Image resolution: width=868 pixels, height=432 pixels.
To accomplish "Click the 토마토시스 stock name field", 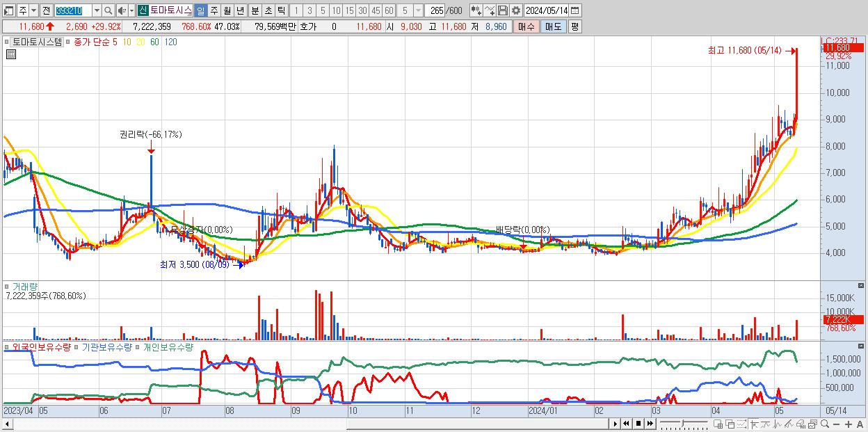I will (x=170, y=10).
